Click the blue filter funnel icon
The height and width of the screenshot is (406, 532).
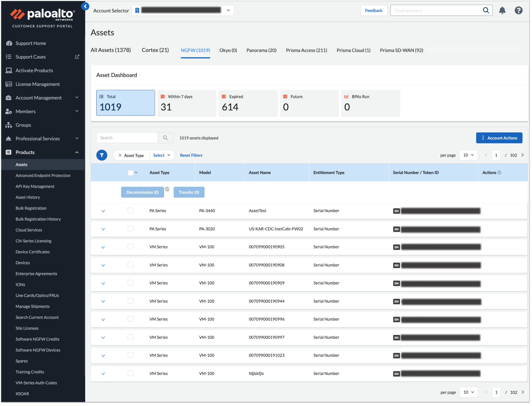(x=102, y=155)
